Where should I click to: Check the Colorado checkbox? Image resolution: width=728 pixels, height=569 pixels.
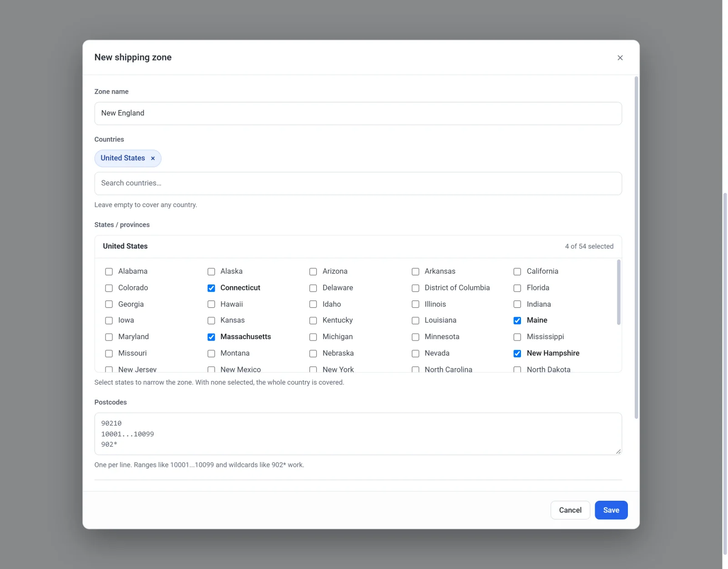(x=109, y=288)
